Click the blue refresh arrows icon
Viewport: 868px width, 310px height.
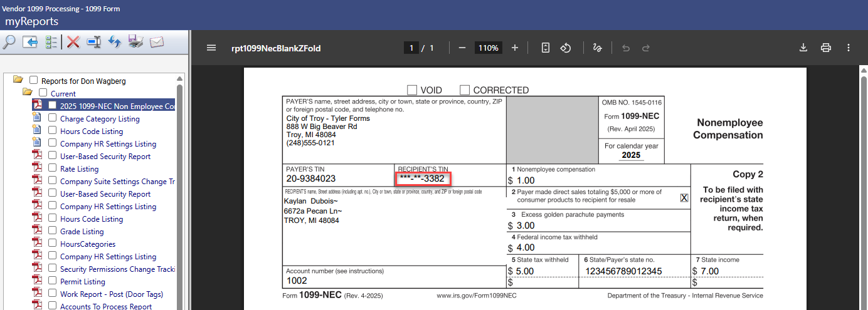click(x=114, y=42)
